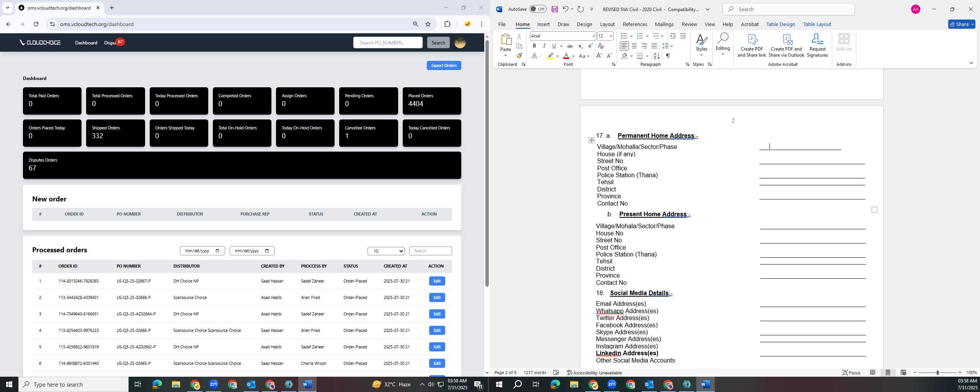This screenshot has width=980, height=392.
Task: Apply strikethrough formatting in Word
Action: tap(570, 46)
